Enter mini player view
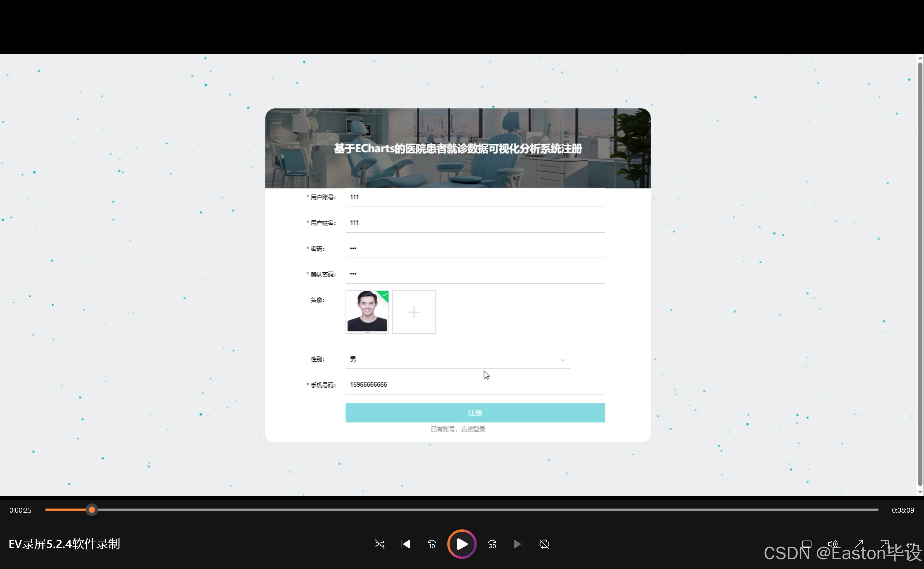The width and height of the screenshot is (924, 569). coord(885,544)
